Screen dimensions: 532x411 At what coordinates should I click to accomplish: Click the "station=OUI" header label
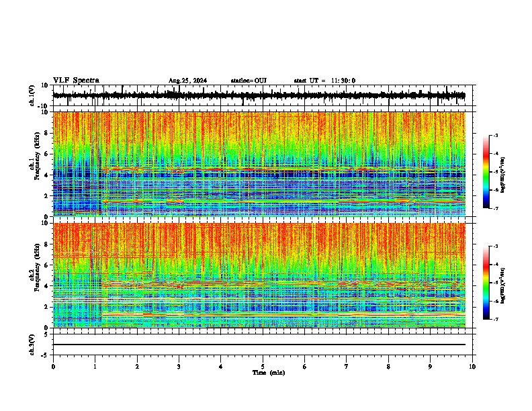[x=249, y=81]
